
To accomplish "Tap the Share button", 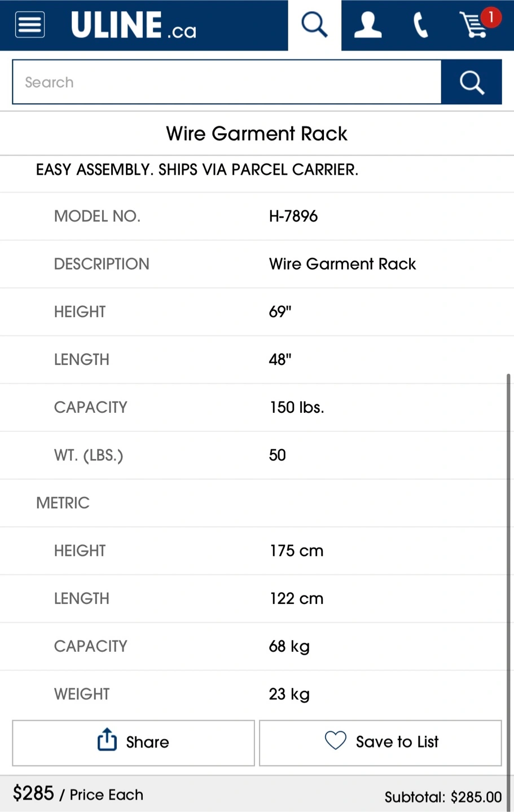I will (x=134, y=743).
